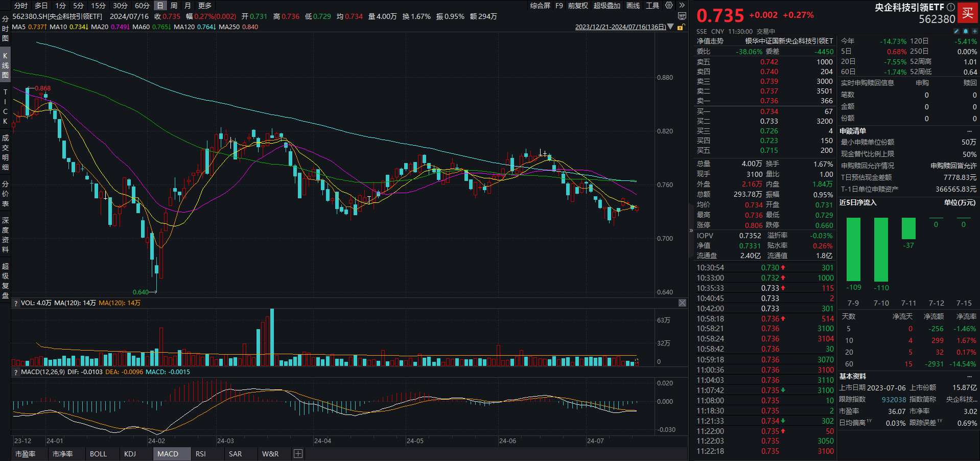Click the question mark help icon on VOL panel
Screen dimensions: 980x461
(15, 303)
